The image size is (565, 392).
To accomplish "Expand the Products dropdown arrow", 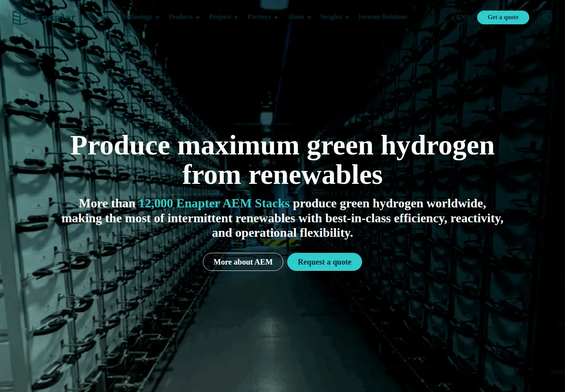I will 198,18.
